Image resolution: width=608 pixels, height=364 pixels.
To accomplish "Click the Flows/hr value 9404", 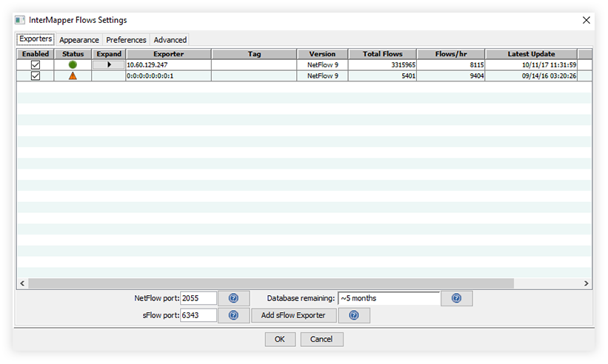I will 477,76.
